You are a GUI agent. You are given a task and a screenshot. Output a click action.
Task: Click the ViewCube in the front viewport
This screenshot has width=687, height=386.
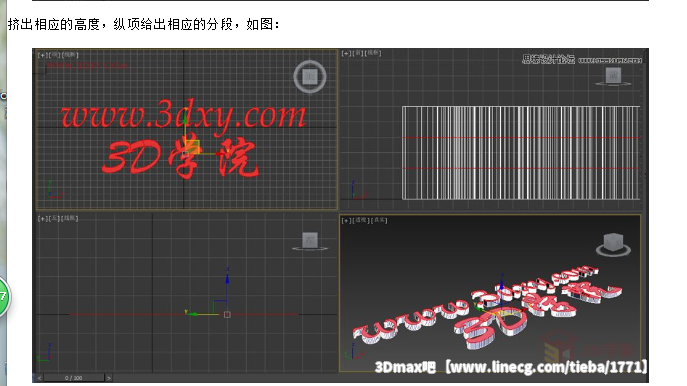point(613,76)
